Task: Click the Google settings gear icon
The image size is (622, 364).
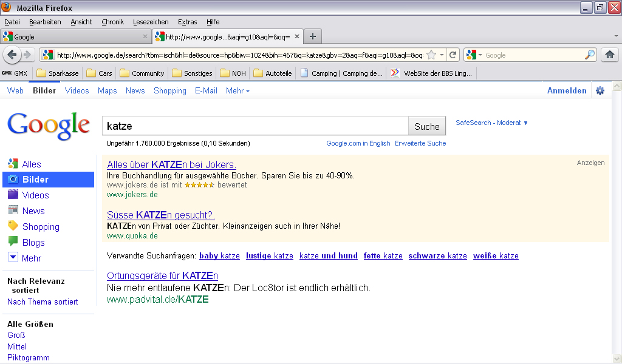Action: click(x=600, y=91)
